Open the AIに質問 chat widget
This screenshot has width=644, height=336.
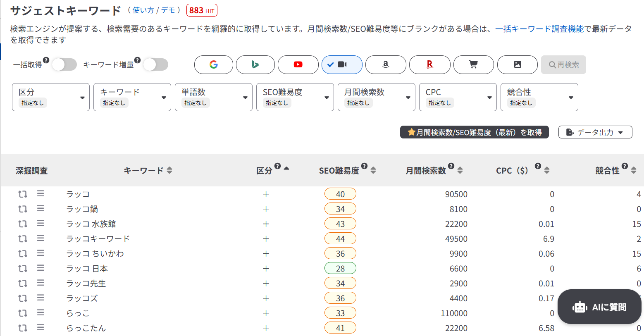pyautogui.click(x=599, y=307)
